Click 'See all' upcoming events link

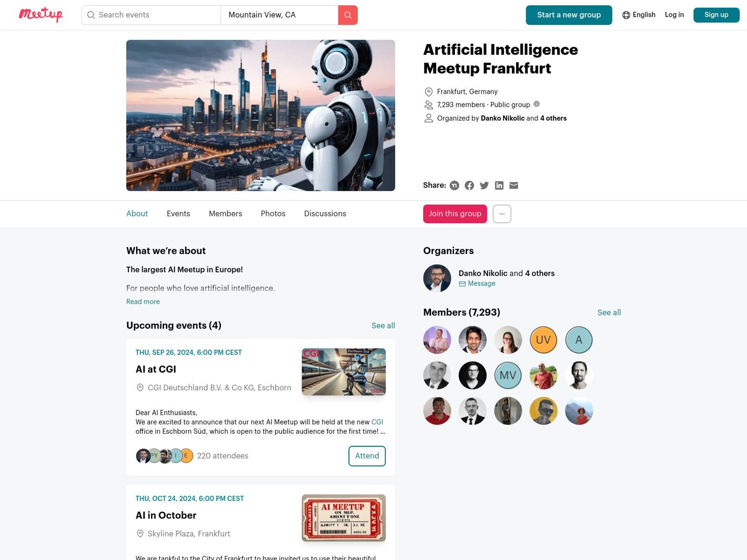point(383,325)
